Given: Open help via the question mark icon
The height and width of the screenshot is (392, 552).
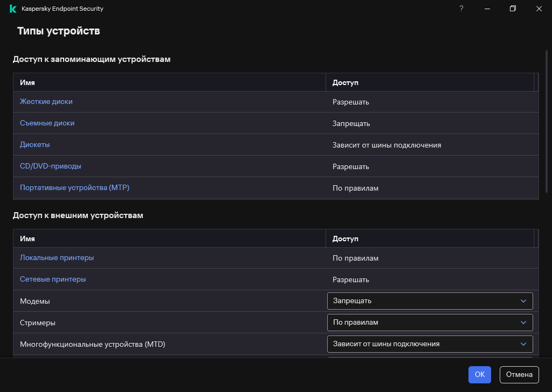Looking at the screenshot, I should 461,9.
